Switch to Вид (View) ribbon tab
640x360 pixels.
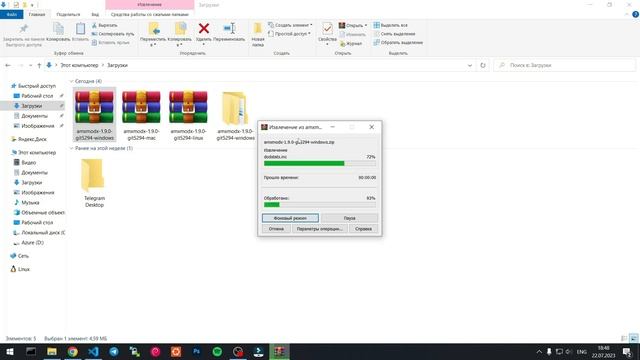(95, 14)
